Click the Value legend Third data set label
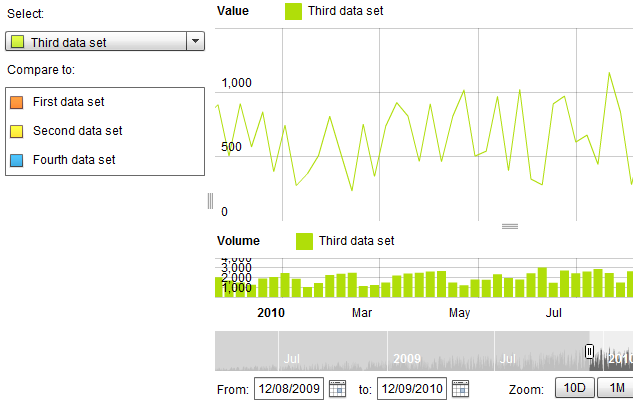 coord(346,11)
